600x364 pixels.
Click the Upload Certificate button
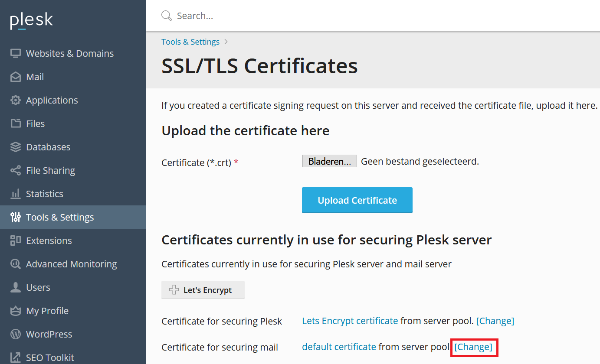click(357, 200)
